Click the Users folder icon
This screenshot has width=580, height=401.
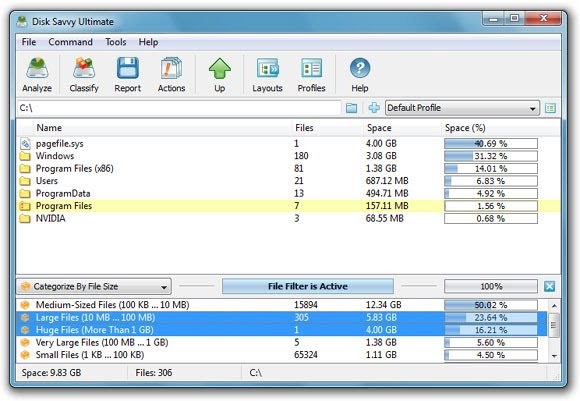25,181
